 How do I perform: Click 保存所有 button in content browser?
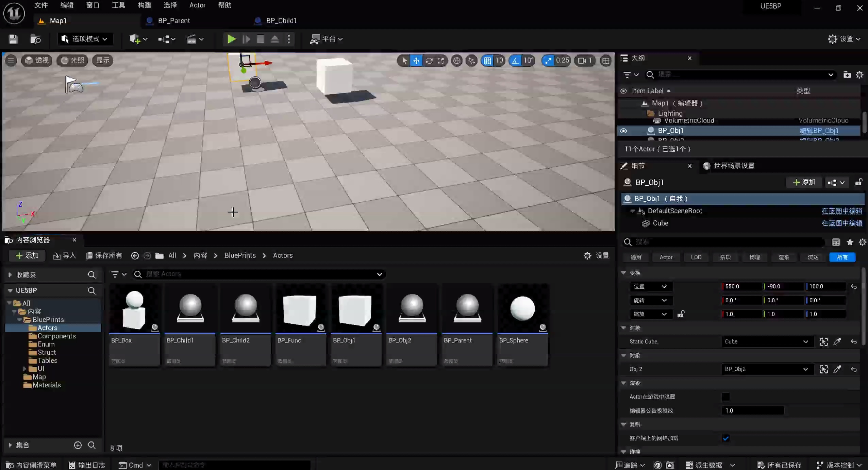click(x=104, y=255)
